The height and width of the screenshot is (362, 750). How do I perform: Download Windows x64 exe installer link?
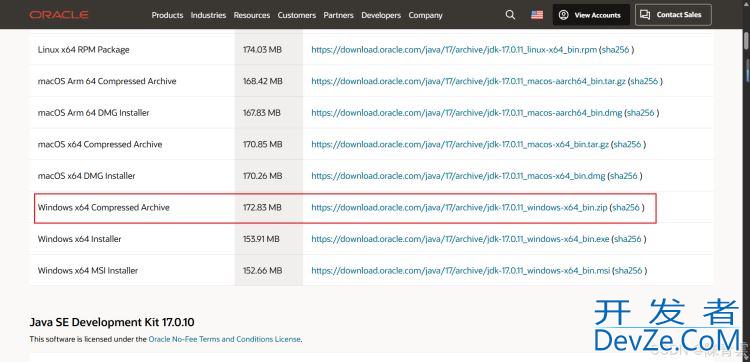click(460, 239)
